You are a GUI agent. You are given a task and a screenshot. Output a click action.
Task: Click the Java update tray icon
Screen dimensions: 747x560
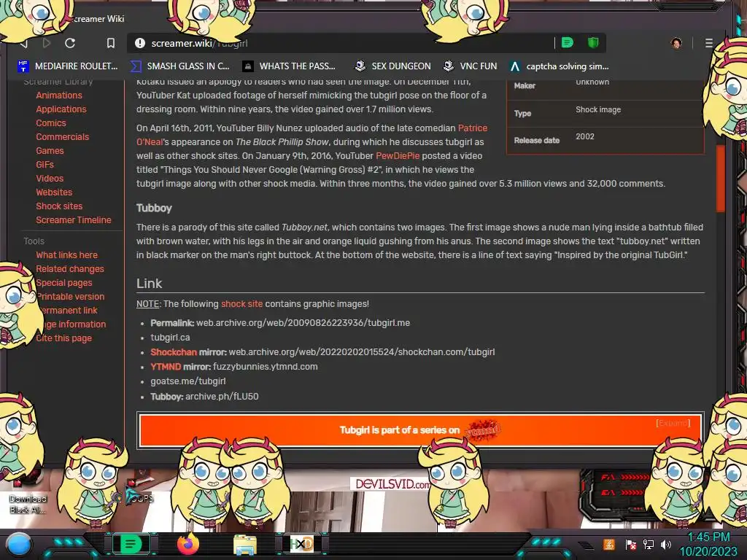(x=609, y=544)
